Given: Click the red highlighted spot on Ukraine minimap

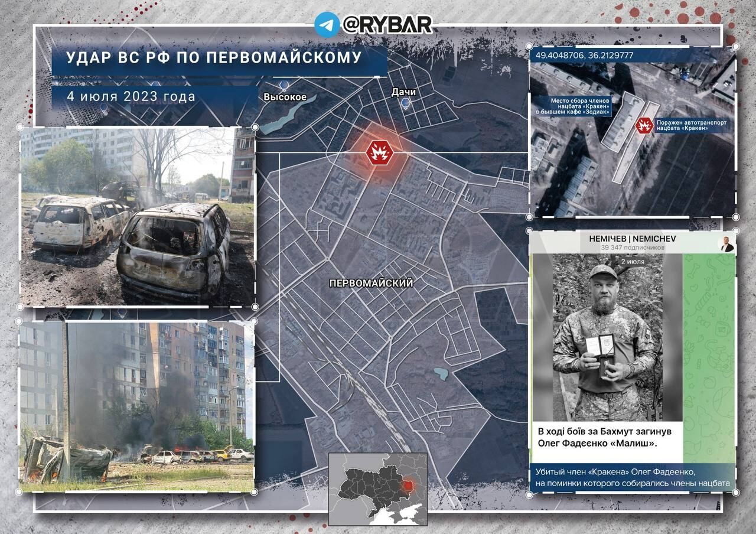Looking at the screenshot, I should (x=407, y=486).
